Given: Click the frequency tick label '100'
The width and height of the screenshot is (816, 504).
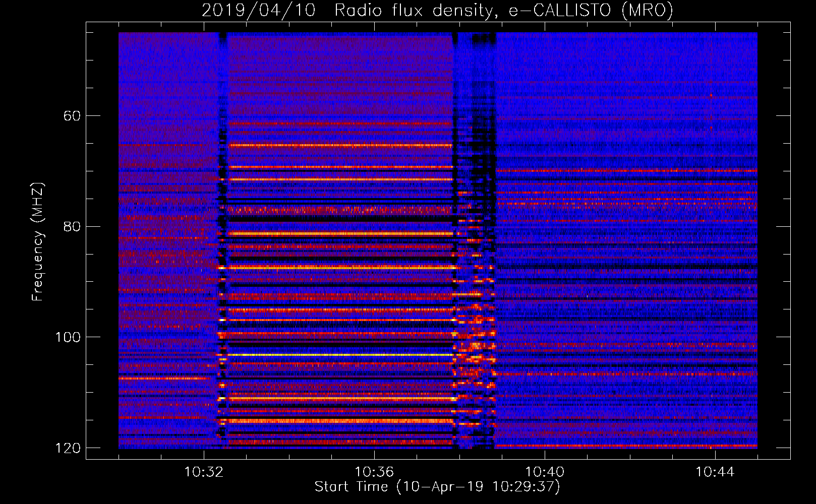Looking at the screenshot, I should point(68,337).
